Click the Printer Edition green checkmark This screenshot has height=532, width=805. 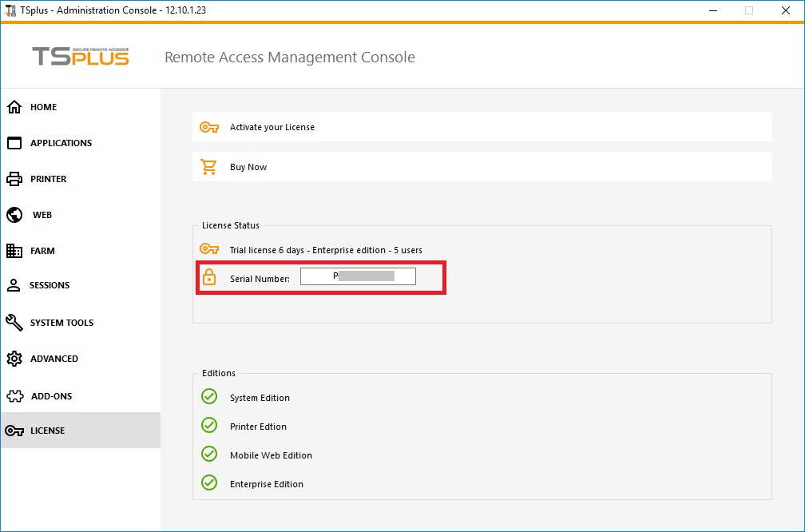(209, 426)
